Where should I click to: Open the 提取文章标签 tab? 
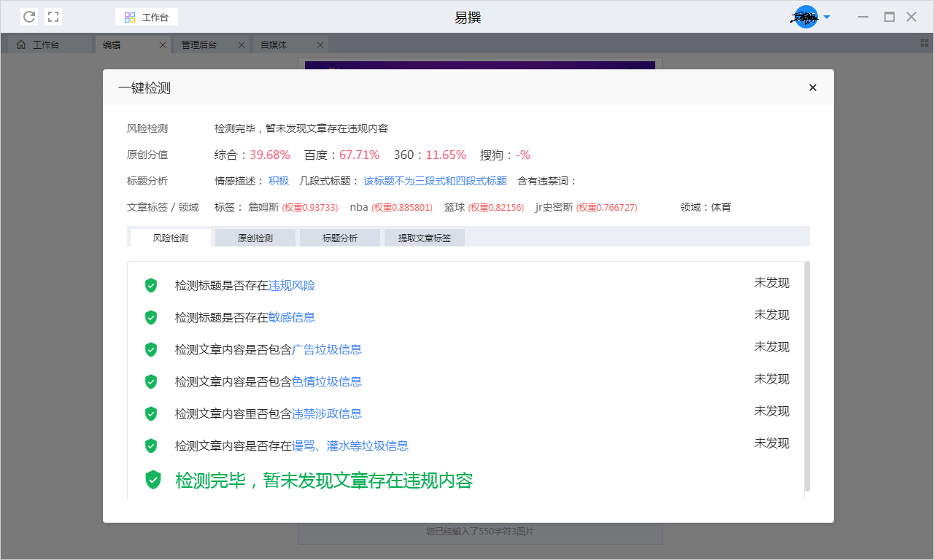424,238
